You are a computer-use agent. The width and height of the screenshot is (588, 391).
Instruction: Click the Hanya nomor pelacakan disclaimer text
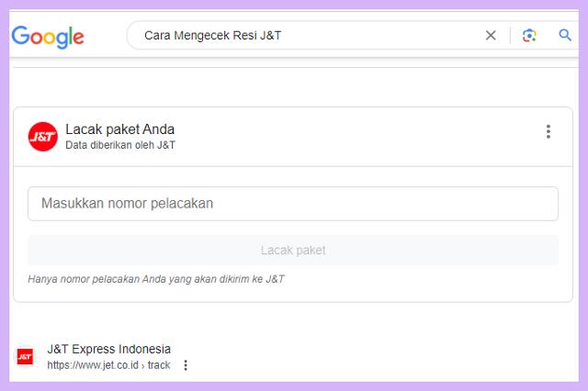pos(156,279)
